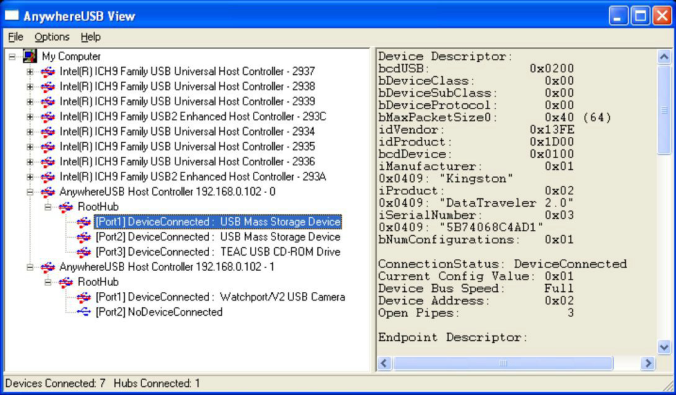Expand Universal Host Controller 2937 node
676x395 pixels.
tap(30, 72)
